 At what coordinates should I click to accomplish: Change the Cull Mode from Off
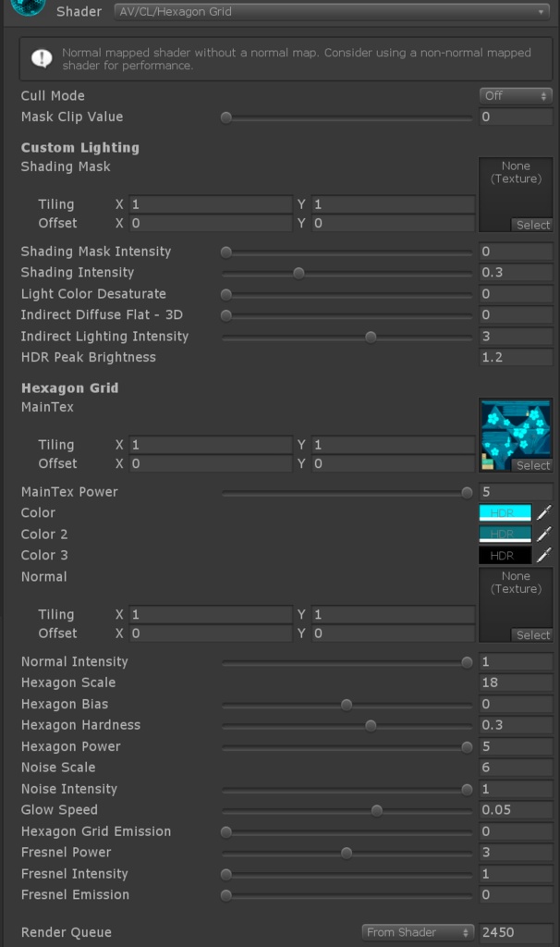pos(516,94)
